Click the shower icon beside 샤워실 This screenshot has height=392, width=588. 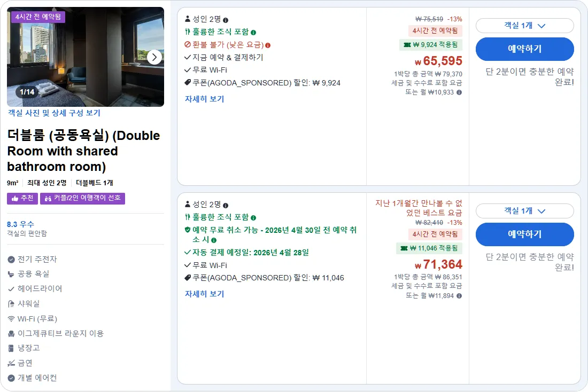coord(11,304)
